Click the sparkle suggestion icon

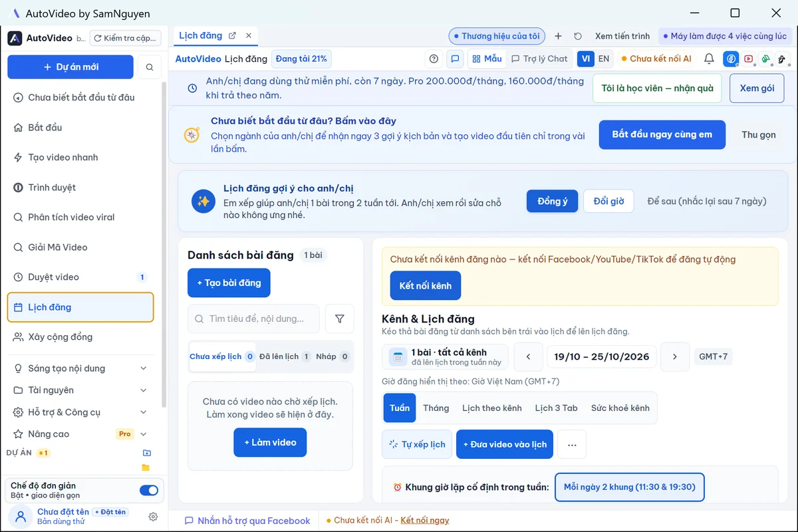coord(203,201)
